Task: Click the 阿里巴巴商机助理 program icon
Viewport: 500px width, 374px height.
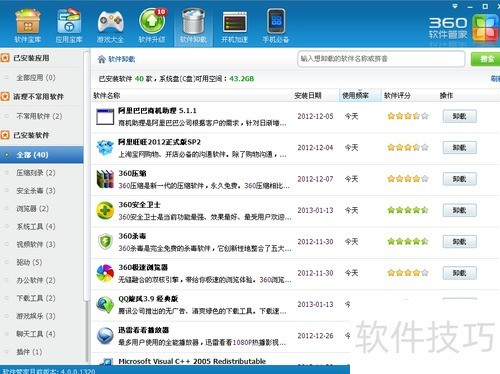Action: 105,117
